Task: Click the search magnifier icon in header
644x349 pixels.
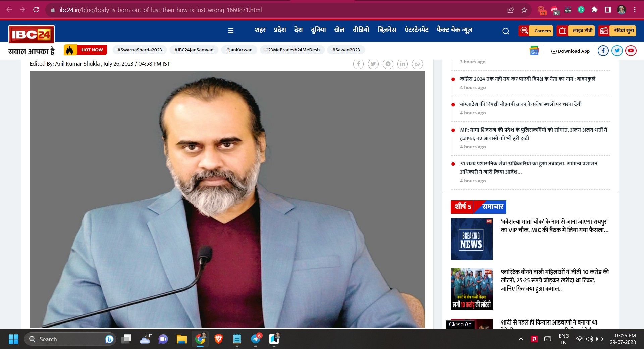Action: (506, 31)
